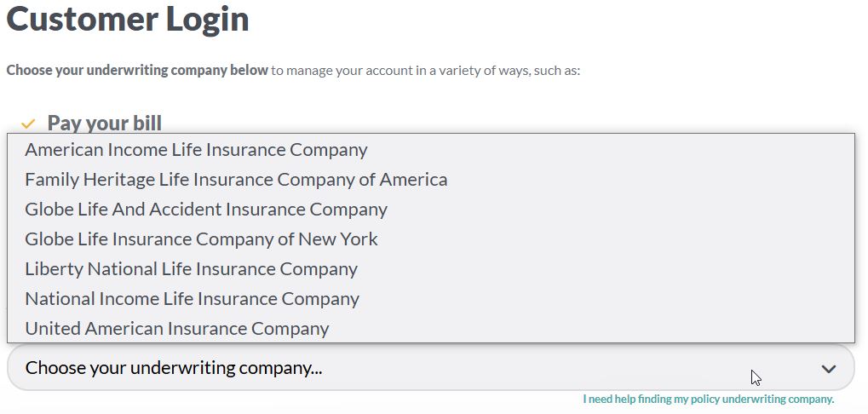Select National Income Life Insurance Company
Viewport: 868px width, 414px height.
192,299
